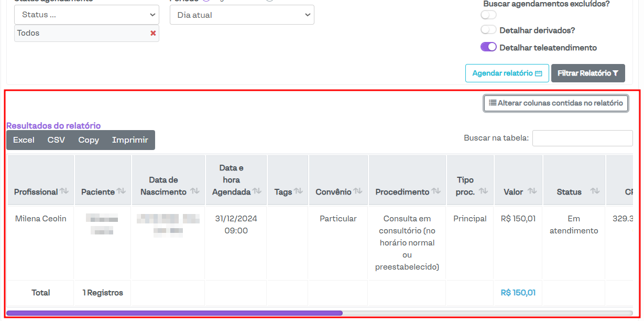Image resolution: width=644 pixels, height=321 pixels.
Task: Sort by Data e hora Agendada
Action: [x=257, y=191]
